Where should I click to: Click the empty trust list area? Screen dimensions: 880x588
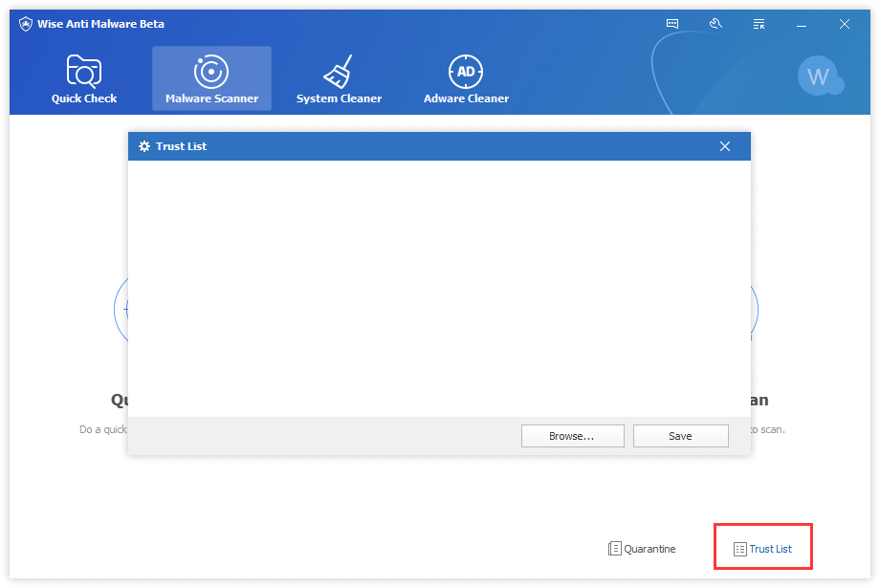tap(439, 289)
